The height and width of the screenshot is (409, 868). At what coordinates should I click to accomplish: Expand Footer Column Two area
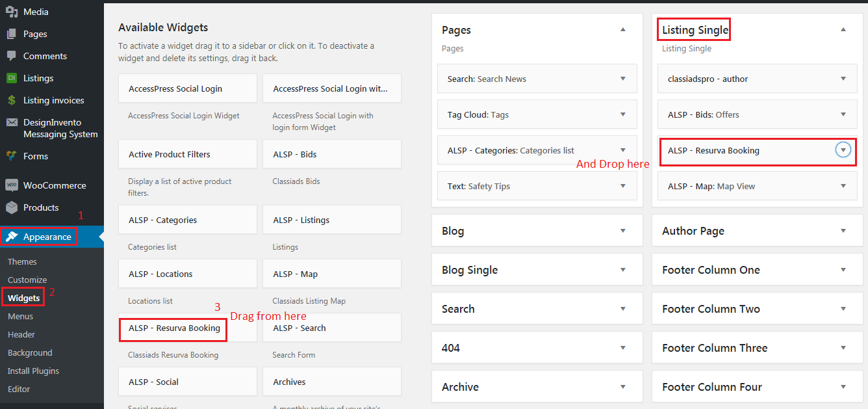click(843, 309)
